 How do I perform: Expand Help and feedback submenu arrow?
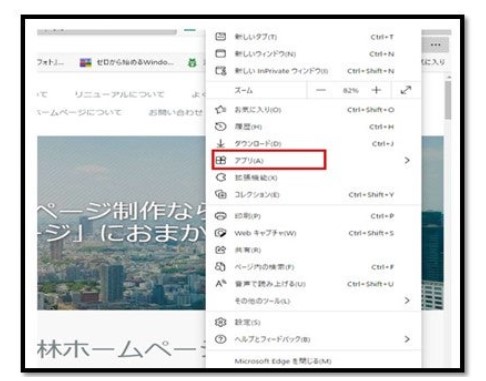point(407,339)
